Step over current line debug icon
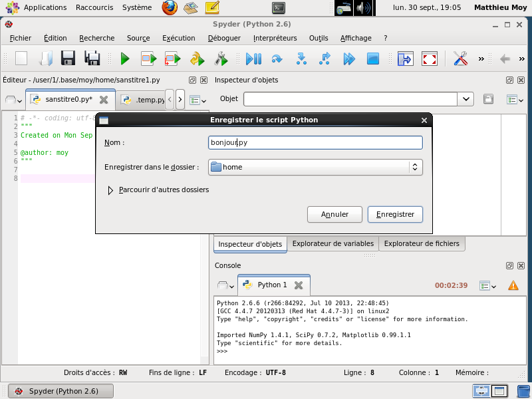Image resolution: width=532 pixels, height=399 pixels. 277,59
